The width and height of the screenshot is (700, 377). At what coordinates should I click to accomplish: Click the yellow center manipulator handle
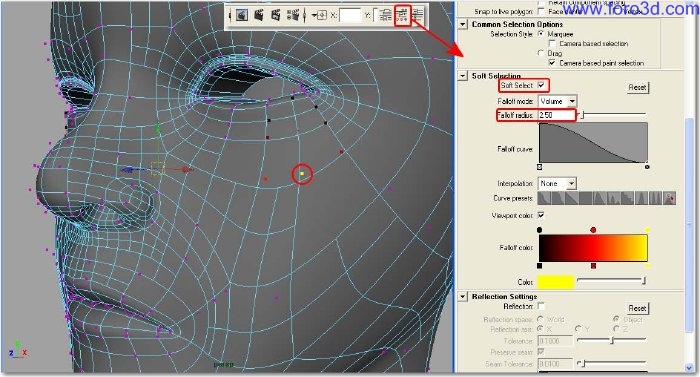[158, 168]
